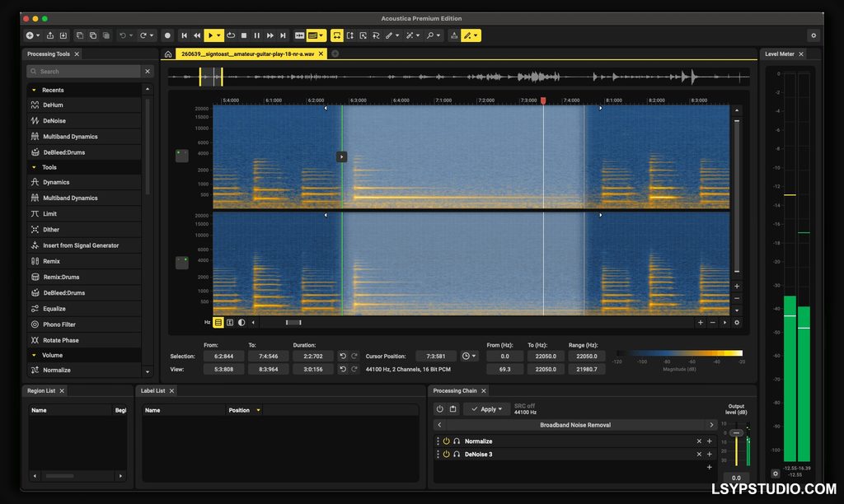Click the Selection From time field
Screen dimensions: 844x504
223,356
